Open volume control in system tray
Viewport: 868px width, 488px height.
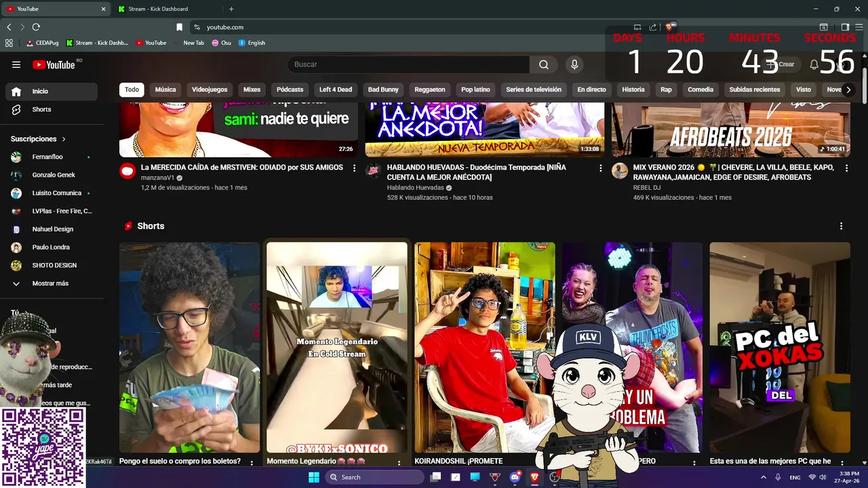point(823,477)
